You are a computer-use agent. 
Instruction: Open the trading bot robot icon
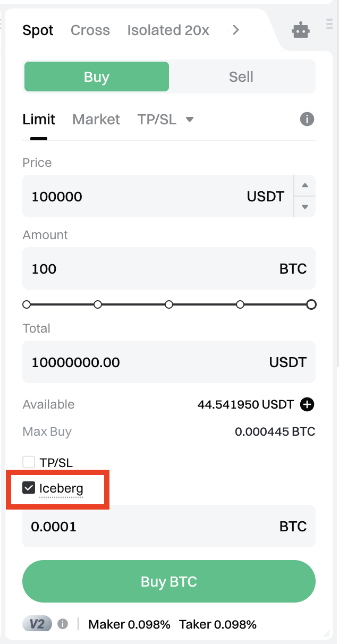point(301,30)
